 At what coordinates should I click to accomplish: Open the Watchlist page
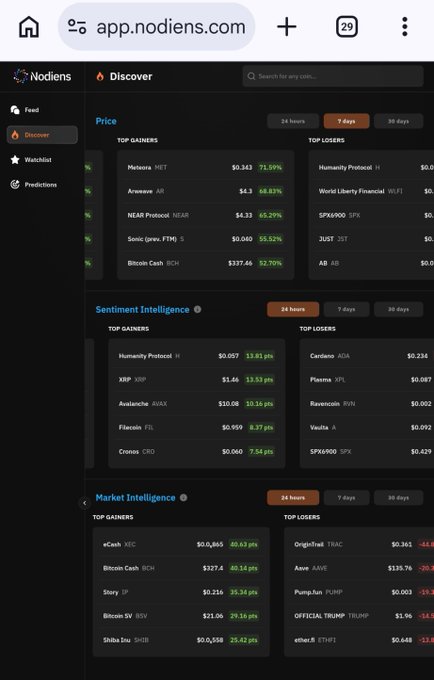point(42,160)
